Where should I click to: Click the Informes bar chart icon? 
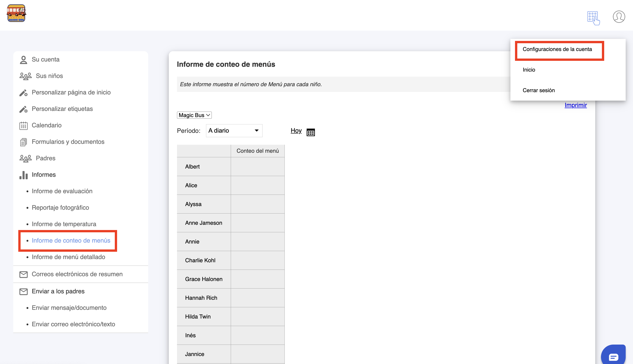pos(24,175)
